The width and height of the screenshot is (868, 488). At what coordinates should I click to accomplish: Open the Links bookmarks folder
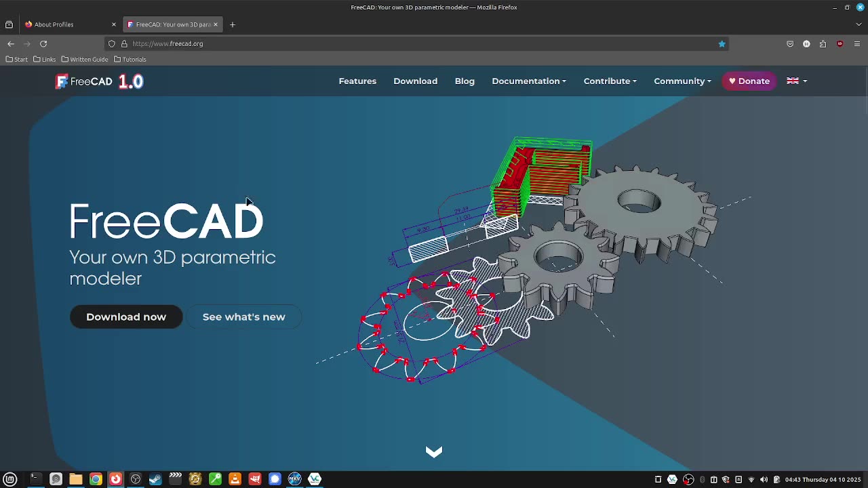tap(45, 59)
